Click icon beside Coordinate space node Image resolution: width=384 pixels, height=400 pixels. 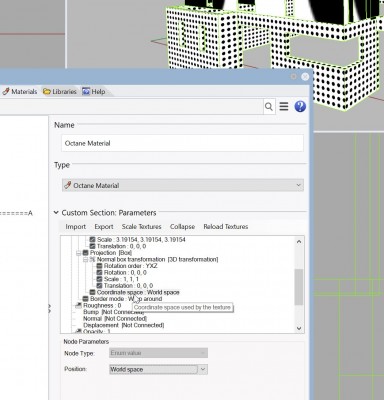(x=92, y=292)
